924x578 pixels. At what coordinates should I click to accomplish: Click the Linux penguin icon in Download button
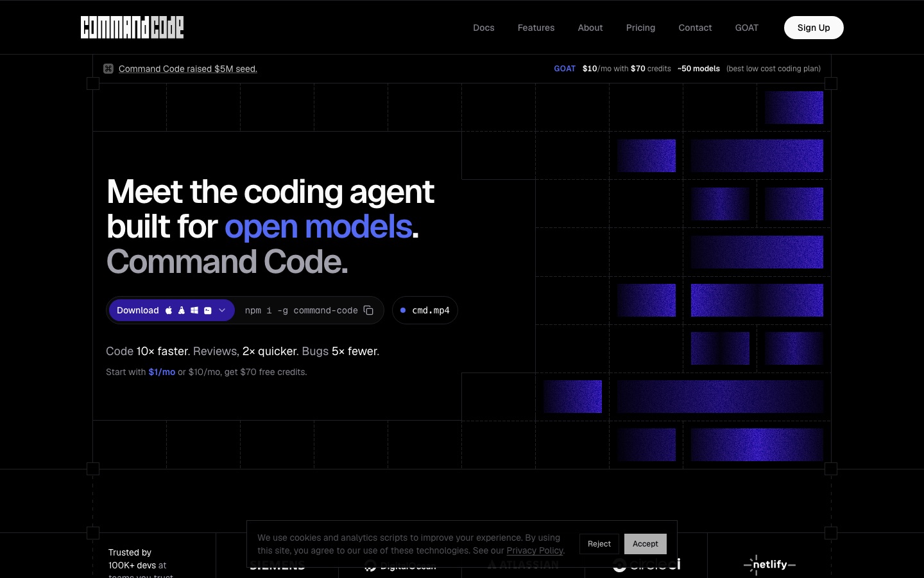pos(182,310)
